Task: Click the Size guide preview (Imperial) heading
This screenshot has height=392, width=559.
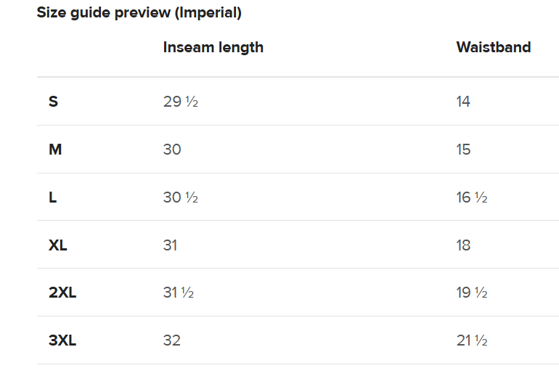Action: pos(139,12)
